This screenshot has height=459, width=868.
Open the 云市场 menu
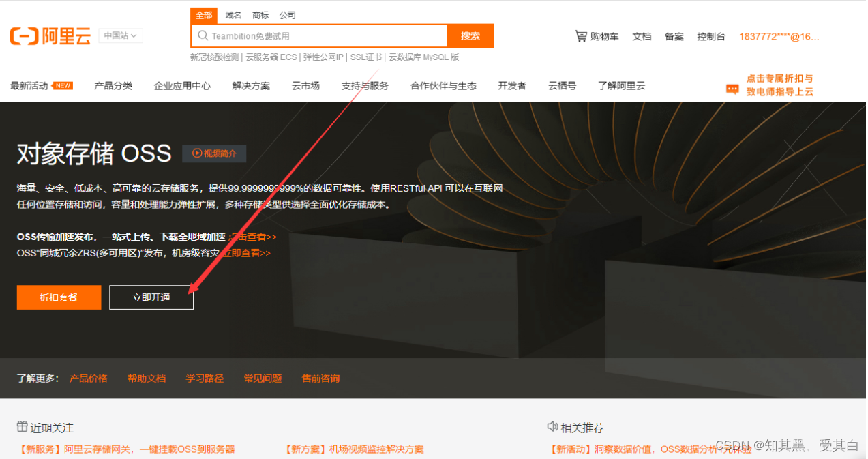[305, 86]
